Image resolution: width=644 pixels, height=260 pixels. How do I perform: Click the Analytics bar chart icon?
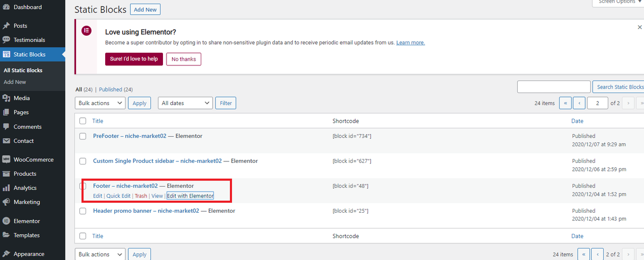click(x=6, y=188)
